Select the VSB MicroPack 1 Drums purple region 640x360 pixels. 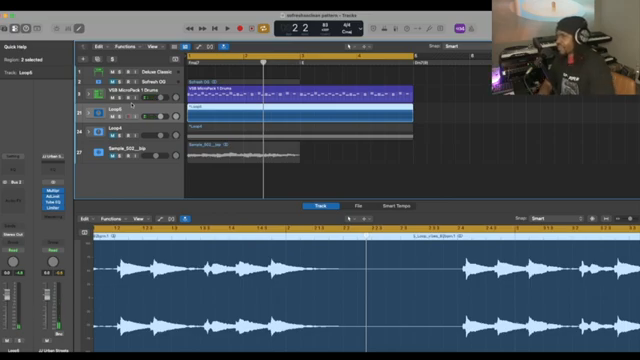pyautogui.click(x=300, y=94)
